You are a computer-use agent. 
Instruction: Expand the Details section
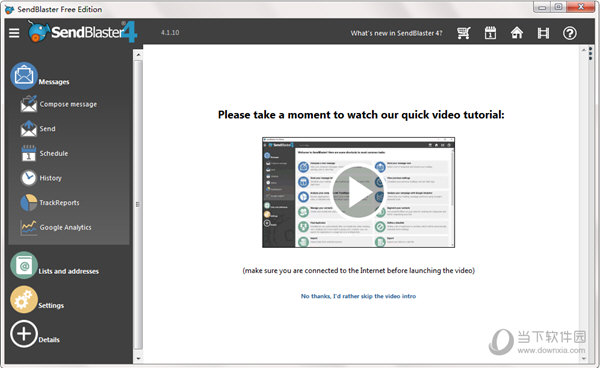(x=49, y=340)
